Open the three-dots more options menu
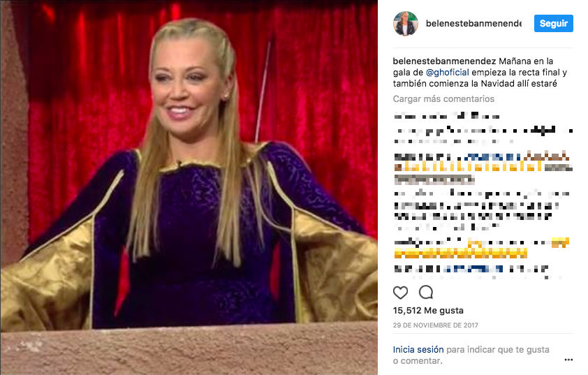The width and height of the screenshot is (588, 375). click(x=568, y=360)
